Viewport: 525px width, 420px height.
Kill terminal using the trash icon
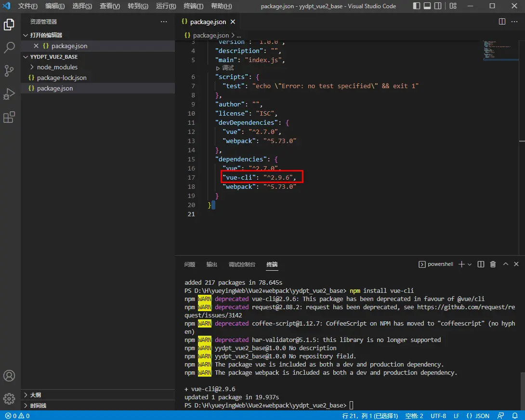coord(493,264)
